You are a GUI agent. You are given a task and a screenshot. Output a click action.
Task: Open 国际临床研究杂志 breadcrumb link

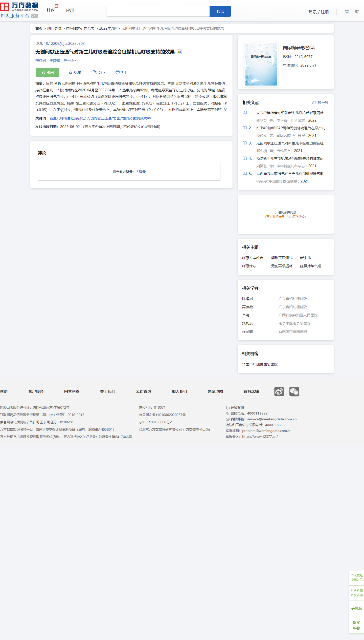coord(80,28)
